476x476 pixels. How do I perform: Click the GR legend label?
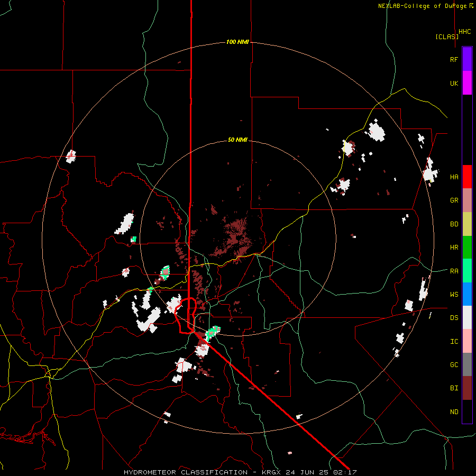pyautogui.click(x=454, y=200)
